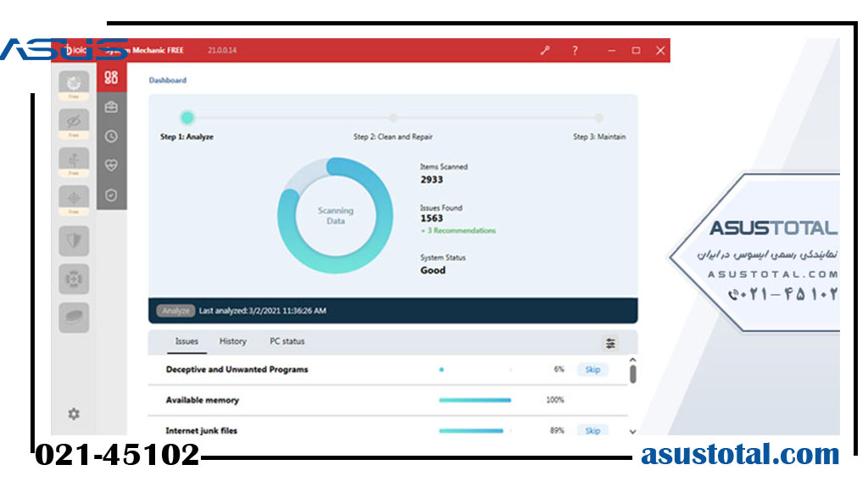Skip the Internet junk files issue

pos(593,430)
